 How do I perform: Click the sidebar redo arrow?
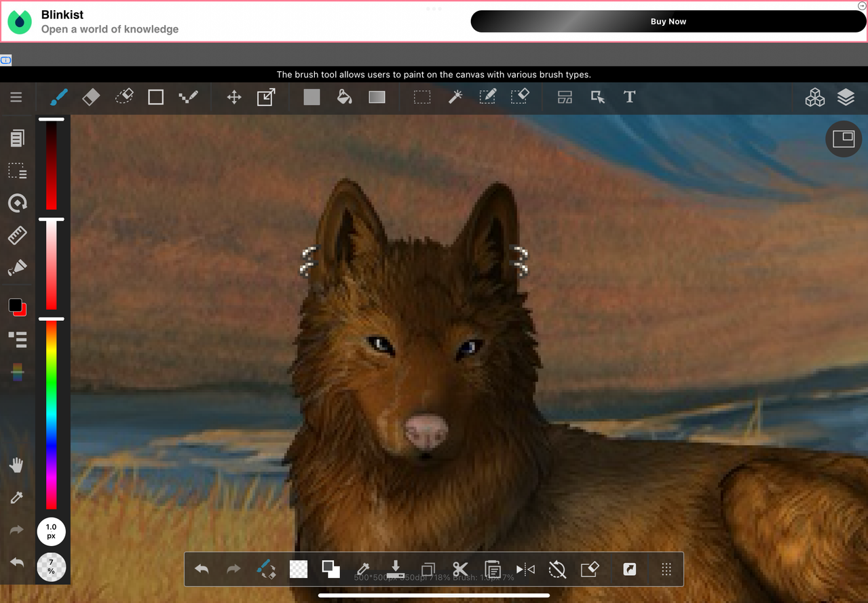pos(16,530)
